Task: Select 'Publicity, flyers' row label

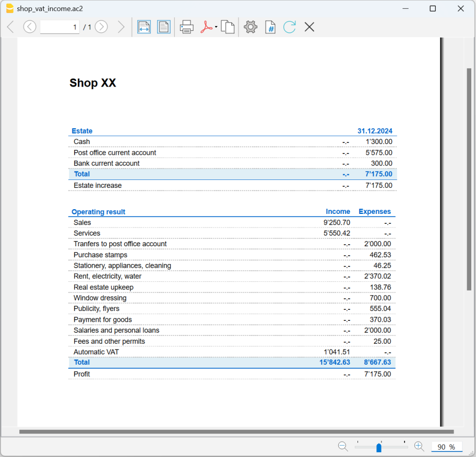Action: [97, 309]
